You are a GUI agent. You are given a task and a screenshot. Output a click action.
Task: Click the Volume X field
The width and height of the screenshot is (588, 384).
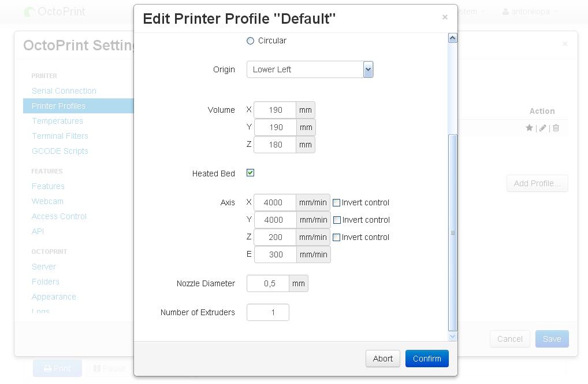275,110
